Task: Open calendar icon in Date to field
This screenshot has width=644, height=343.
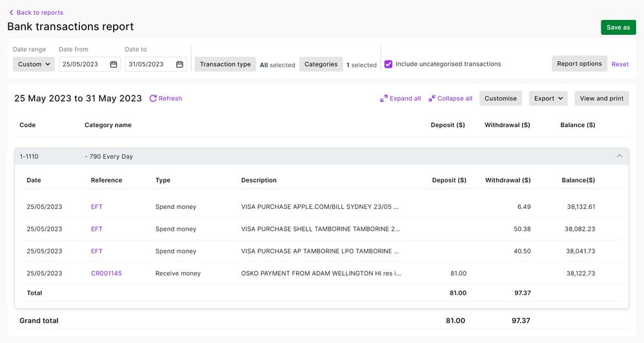Action: tap(179, 64)
